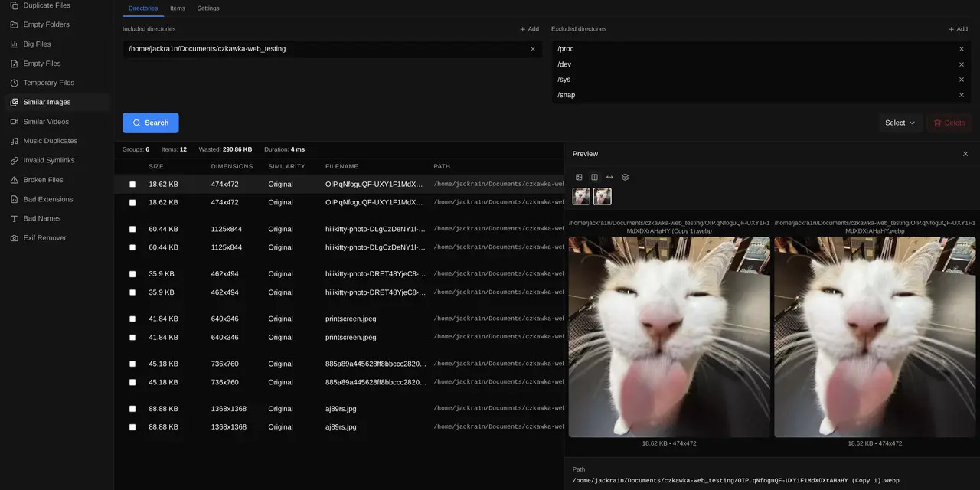Open the Temporary Files tool icon

coord(14,83)
